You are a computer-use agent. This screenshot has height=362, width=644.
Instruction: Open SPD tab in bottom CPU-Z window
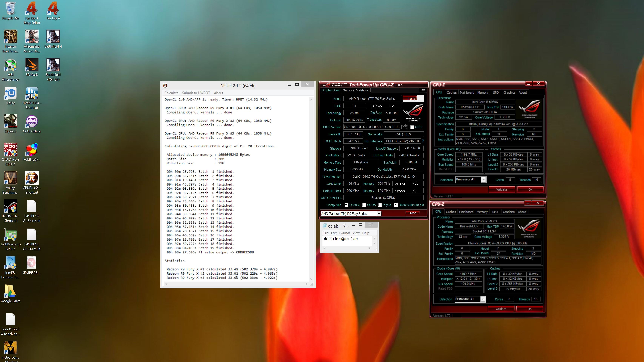(495, 212)
